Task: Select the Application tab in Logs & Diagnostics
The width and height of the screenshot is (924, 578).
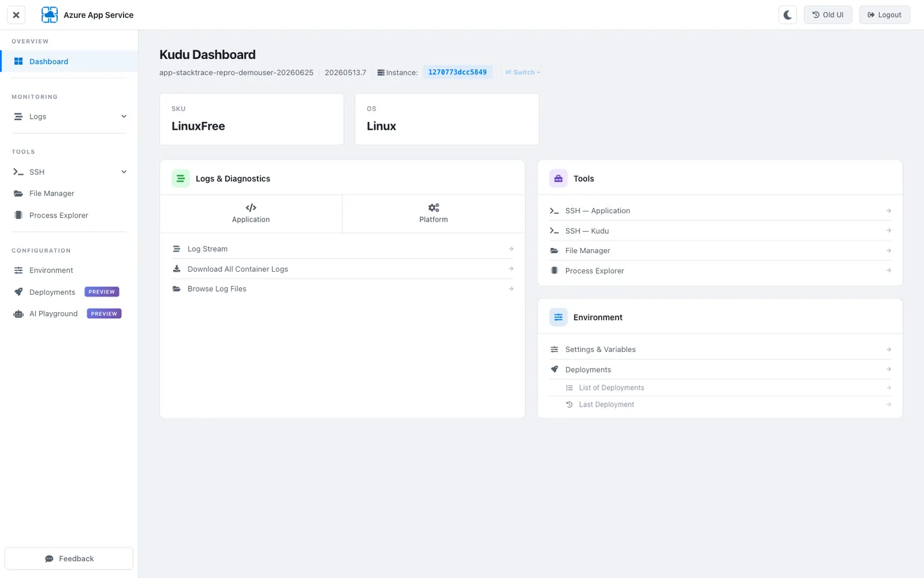Action: click(251, 214)
